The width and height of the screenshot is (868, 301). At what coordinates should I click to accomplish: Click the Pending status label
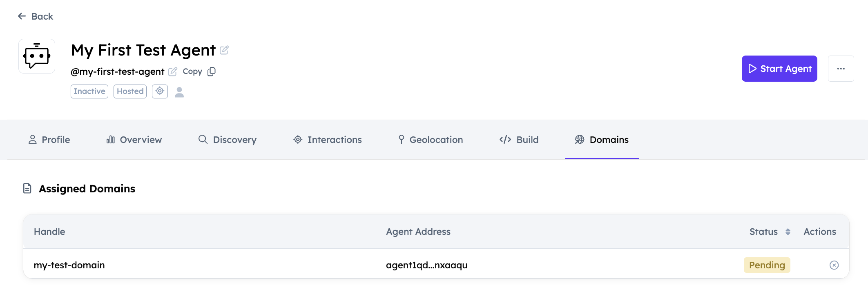(x=767, y=265)
